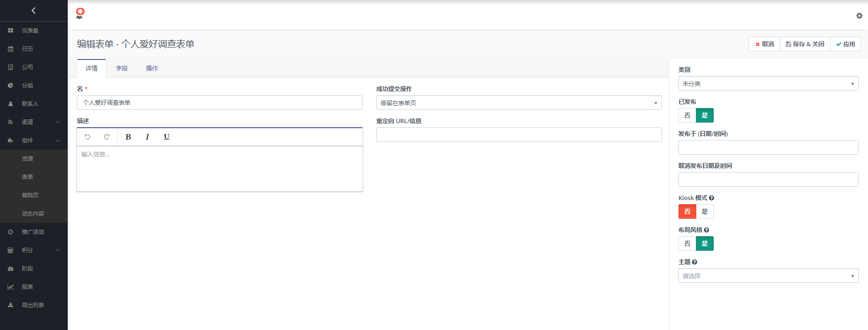Open the 成功提交操作 dropdown
This screenshot has width=868, height=330.
[519, 103]
